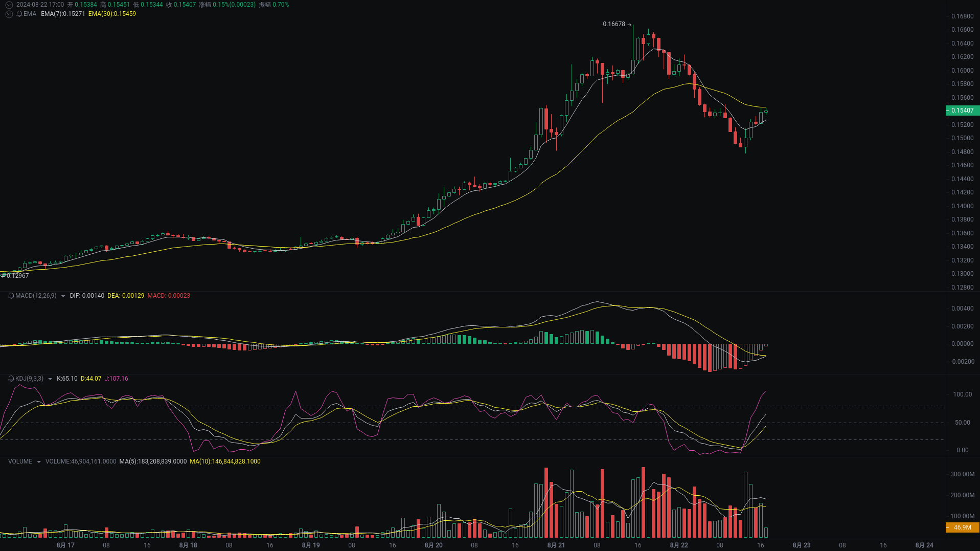Click the 0.16800 price axis label

tap(963, 16)
